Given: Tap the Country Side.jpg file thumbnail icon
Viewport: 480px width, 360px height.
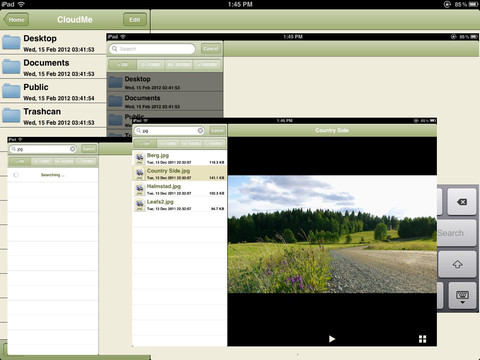Looking at the screenshot, I should (139, 173).
